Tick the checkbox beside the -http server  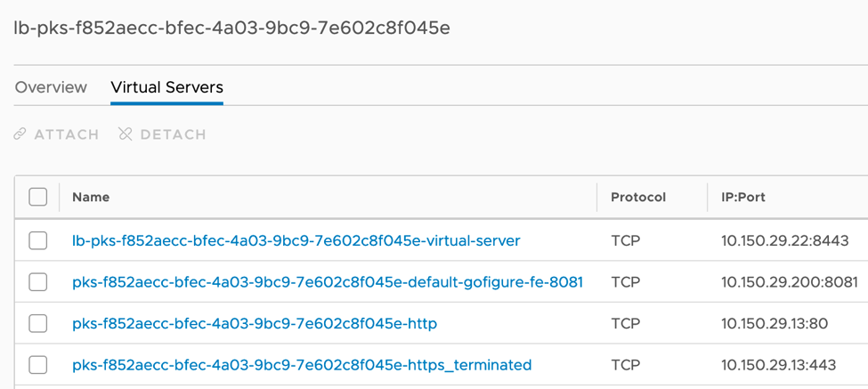pyautogui.click(x=37, y=323)
